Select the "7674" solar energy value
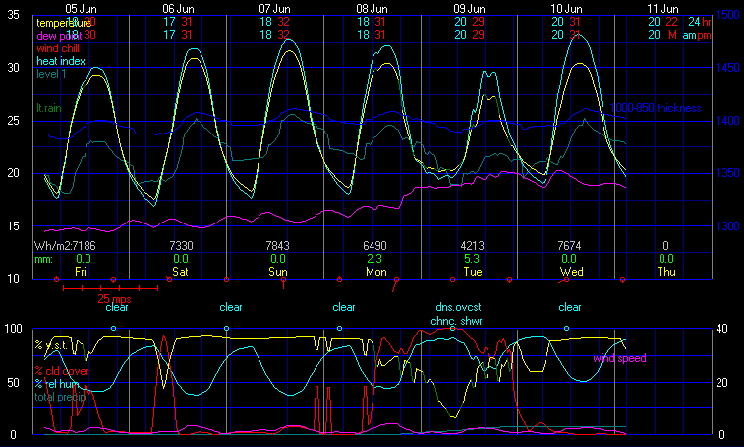The image size is (744, 447). pyautogui.click(x=569, y=245)
